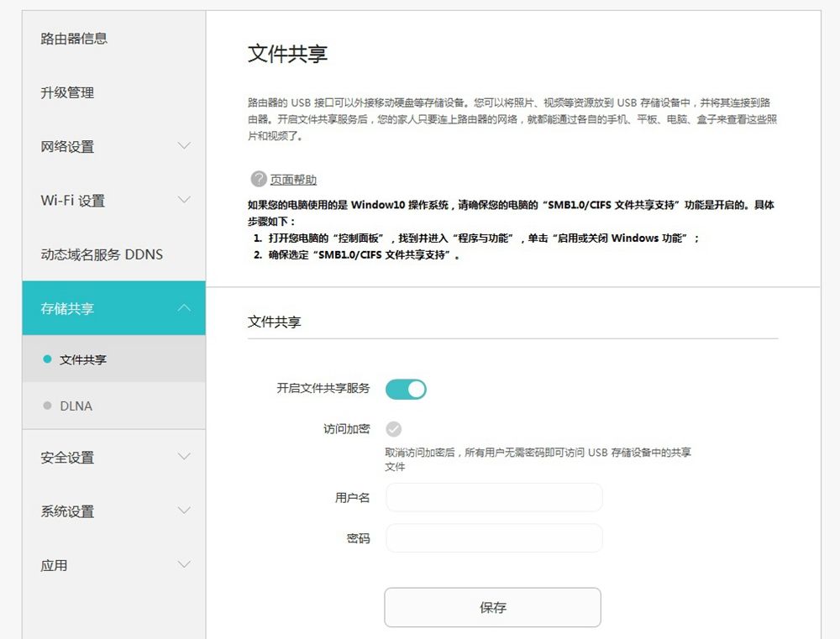Uncheck the 访问加密 checkbox
Image resolution: width=840 pixels, height=639 pixels.
[394, 429]
